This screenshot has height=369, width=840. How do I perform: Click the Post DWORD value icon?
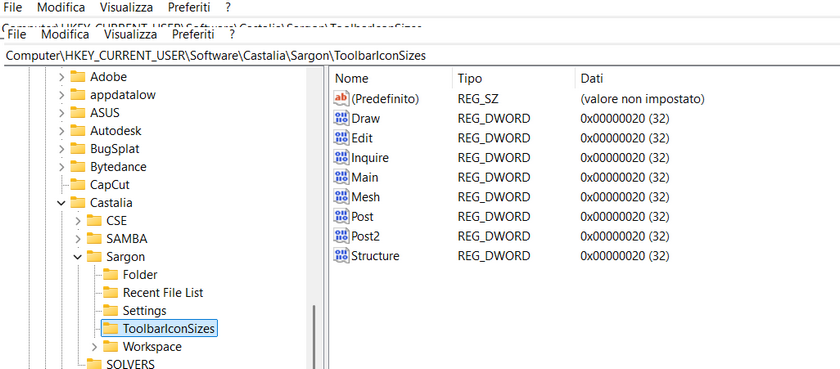341,216
